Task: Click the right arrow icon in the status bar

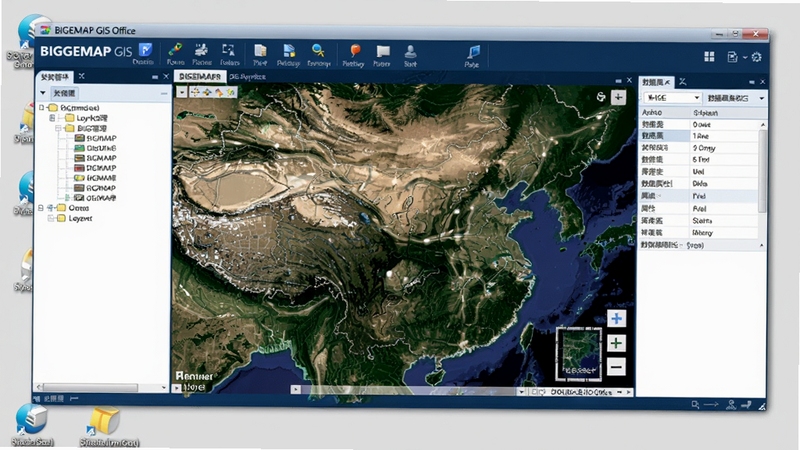Action: (711, 405)
